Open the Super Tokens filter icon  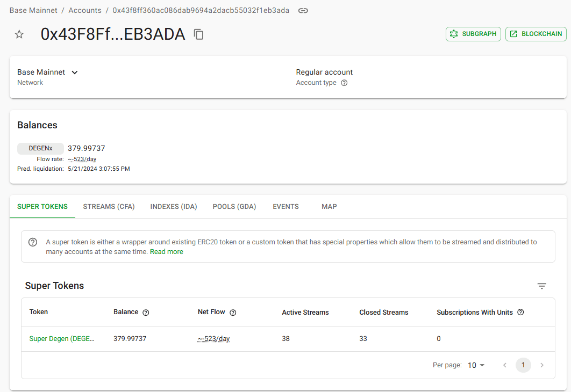point(542,286)
